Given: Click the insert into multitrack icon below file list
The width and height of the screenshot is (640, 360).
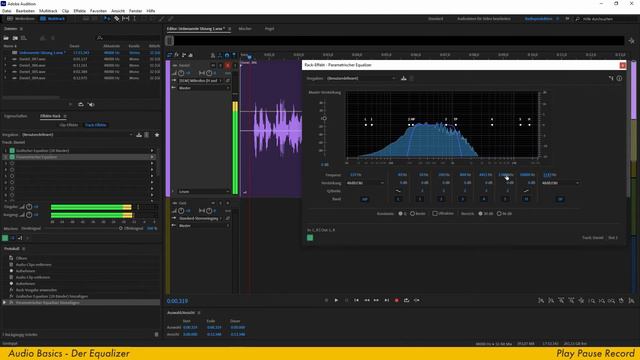Looking at the screenshot, I should tap(81, 104).
